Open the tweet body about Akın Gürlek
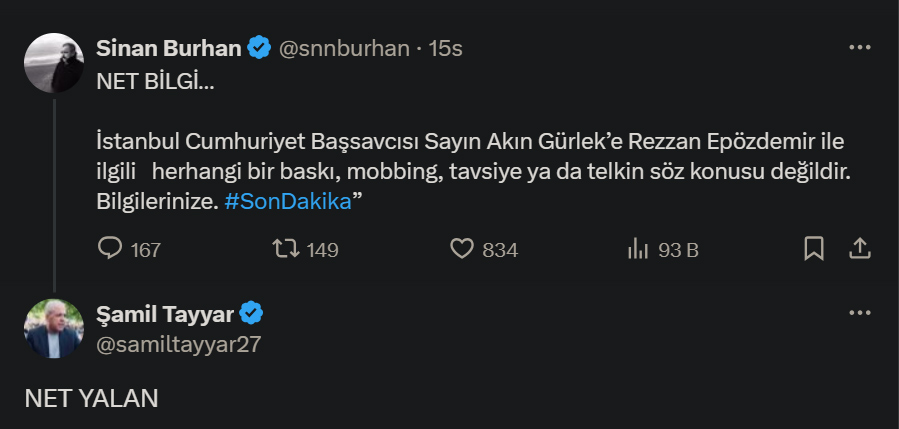The image size is (899, 429). coord(473,172)
